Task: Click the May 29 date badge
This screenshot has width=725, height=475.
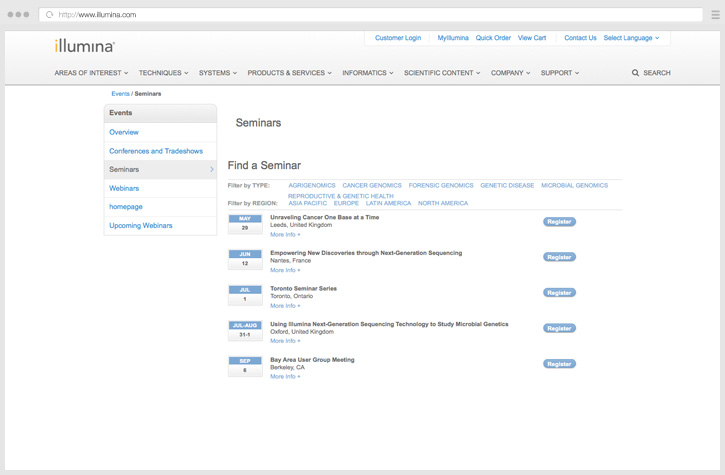Action: click(x=245, y=223)
